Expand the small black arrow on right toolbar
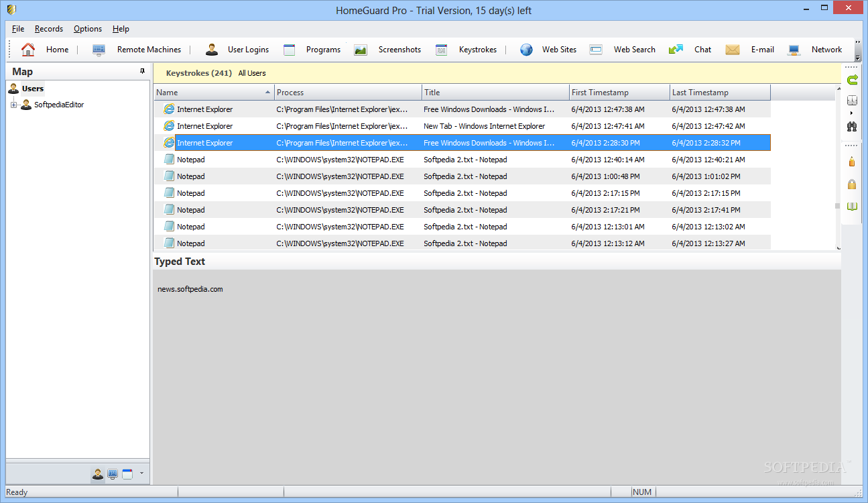 pos(852,113)
